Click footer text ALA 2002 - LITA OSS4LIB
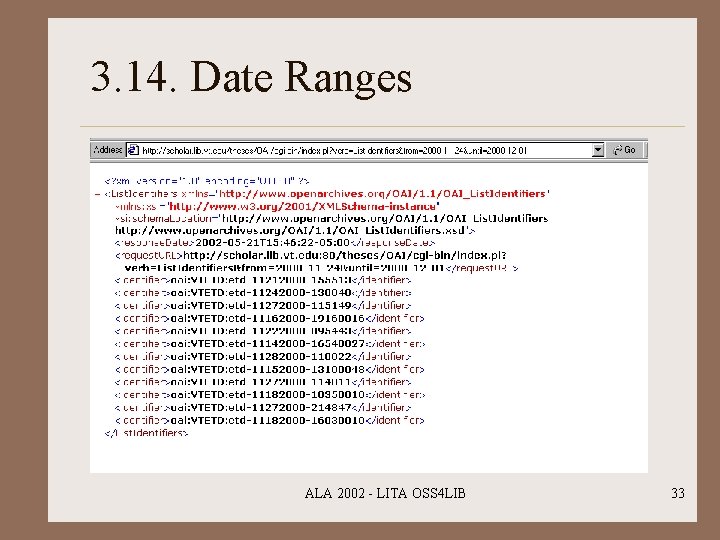Image resolution: width=720 pixels, height=540 pixels. coord(385,493)
